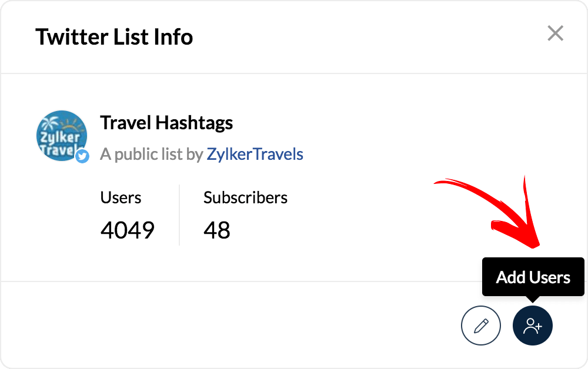Close the Twitter List Info dialog
This screenshot has width=588, height=369.
pos(555,33)
